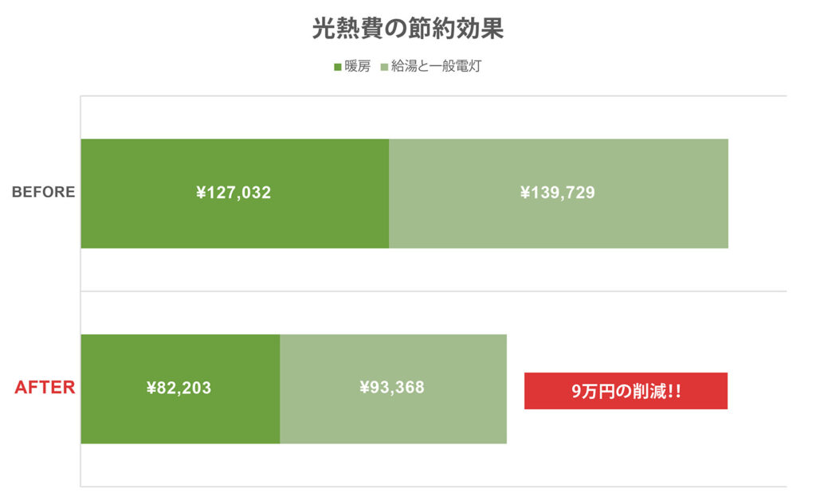Viewport: 816px width, 504px height.
Task: Select the ¥82,203 data label
Action: [179, 389]
